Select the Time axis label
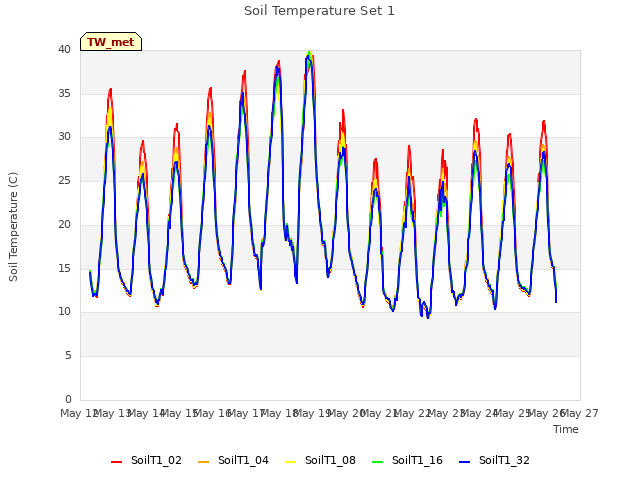 pyautogui.click(x=566, y=429)
